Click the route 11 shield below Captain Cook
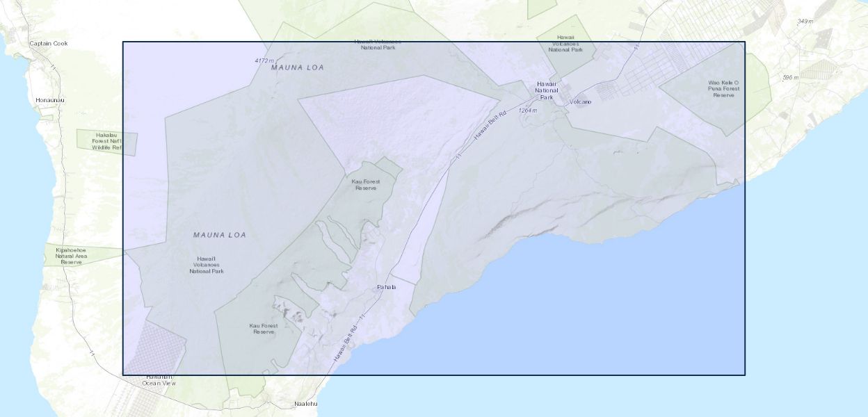 tap(54, 68)
